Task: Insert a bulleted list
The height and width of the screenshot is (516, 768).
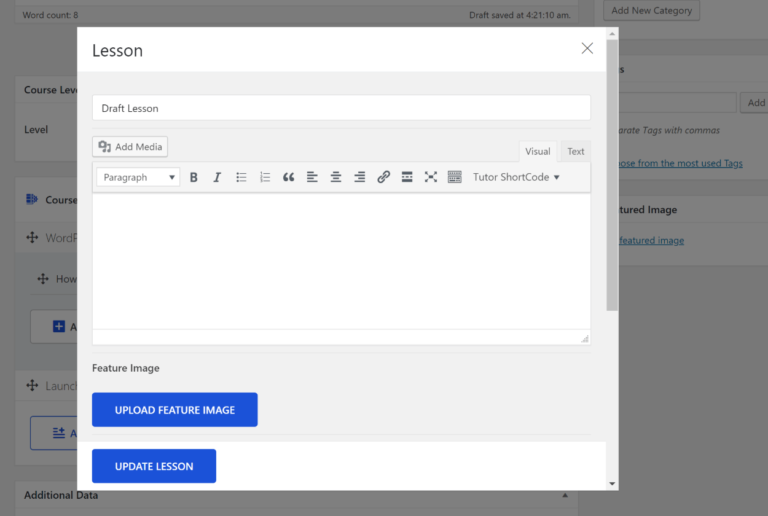Action: click(x=241, y=177)
